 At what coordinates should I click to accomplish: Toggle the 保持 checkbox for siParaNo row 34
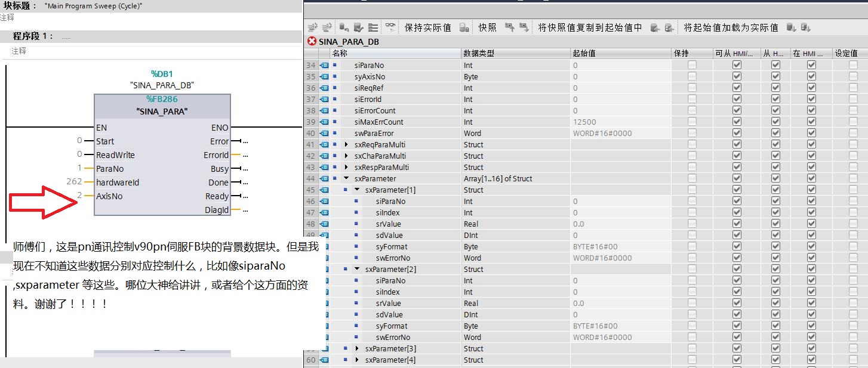692,65
